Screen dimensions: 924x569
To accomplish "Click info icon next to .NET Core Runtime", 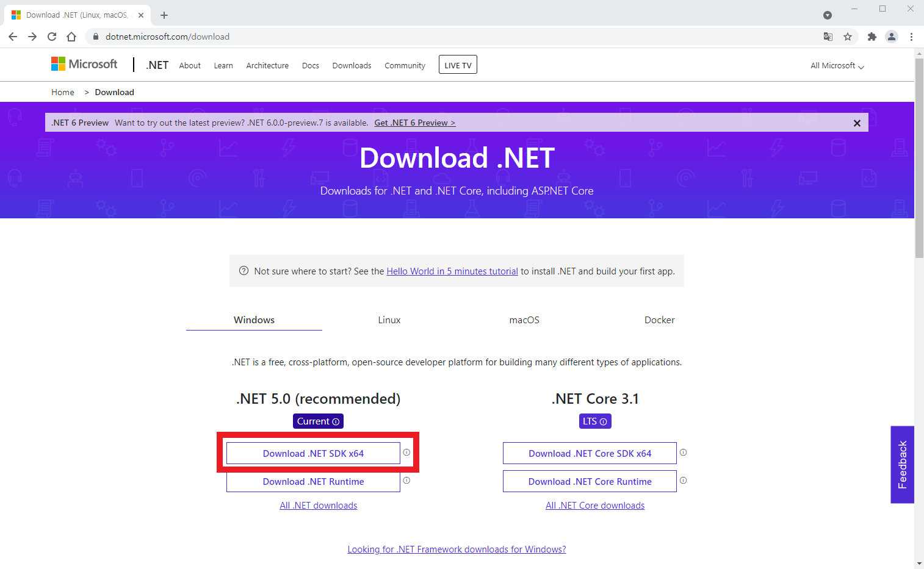I will pos(684,481).
